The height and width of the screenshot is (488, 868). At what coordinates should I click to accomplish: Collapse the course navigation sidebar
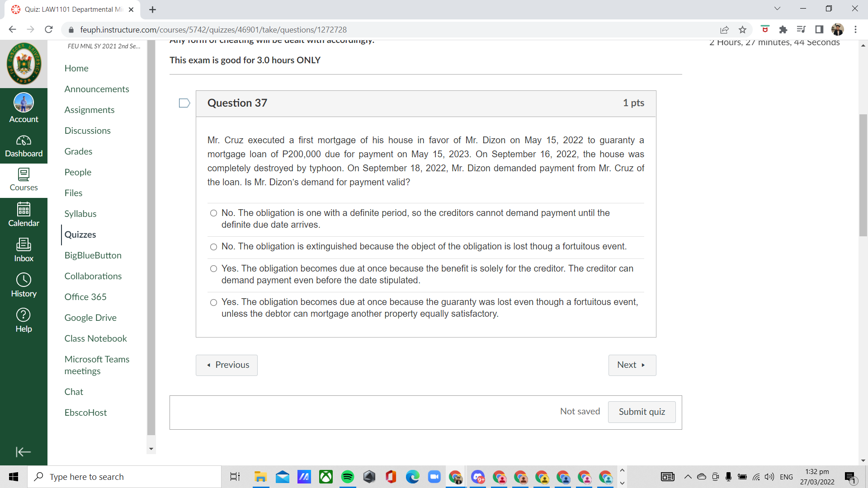pos(22,452)
